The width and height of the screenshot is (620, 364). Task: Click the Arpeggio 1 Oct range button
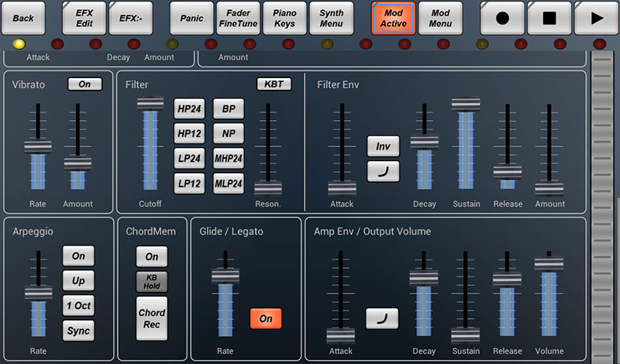pos(78,305)
